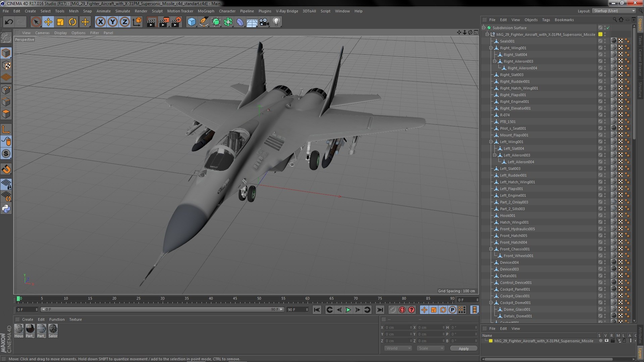This screenshot has width=644, height=362.
Task: Open the Spline pen tool
Action: click(204, 22)
